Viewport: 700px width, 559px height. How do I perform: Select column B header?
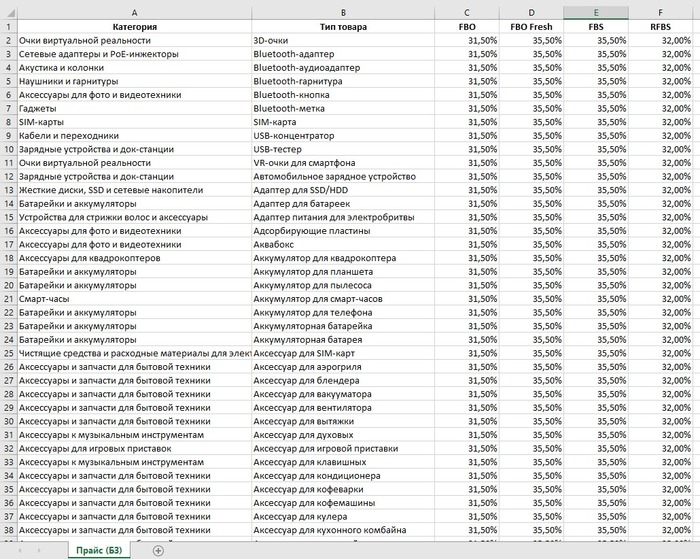(343, 13)
